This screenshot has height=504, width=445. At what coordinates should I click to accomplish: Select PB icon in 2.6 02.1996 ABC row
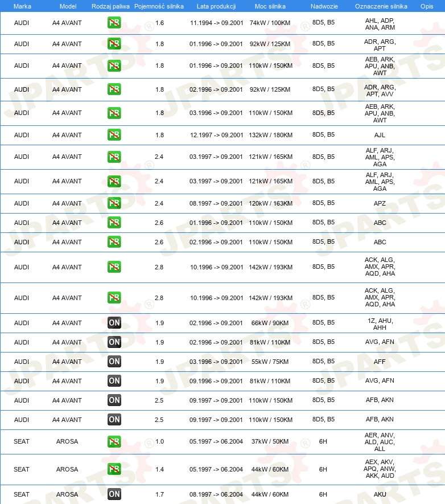coord(114,241)
